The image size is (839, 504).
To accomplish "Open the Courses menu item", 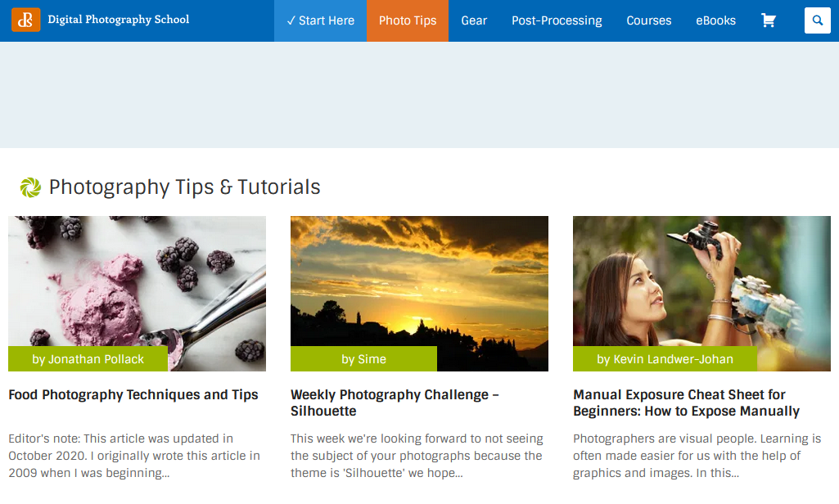I will tap(649, 20).
